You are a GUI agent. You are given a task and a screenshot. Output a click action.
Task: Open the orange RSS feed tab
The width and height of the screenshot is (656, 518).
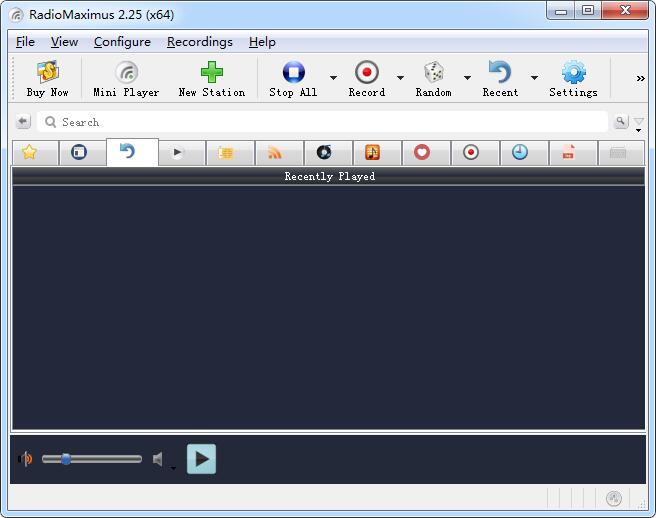[x=279, y=153]
